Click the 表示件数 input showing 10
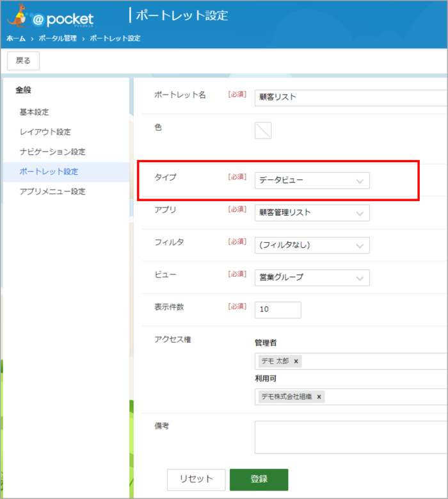 click(x=278, y=309)
